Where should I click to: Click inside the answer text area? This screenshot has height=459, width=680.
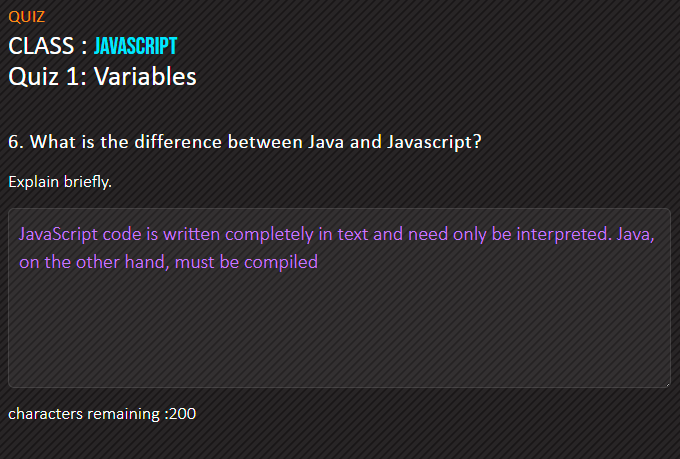pyautogui.click(x=340, y=298)
